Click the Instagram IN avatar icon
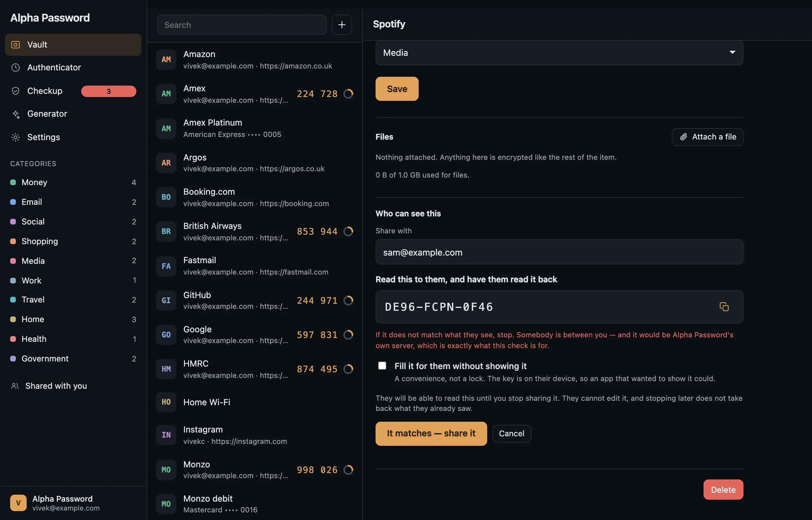Image resolution: width=812 pixels, height=520 pixels. click(166, 435)
